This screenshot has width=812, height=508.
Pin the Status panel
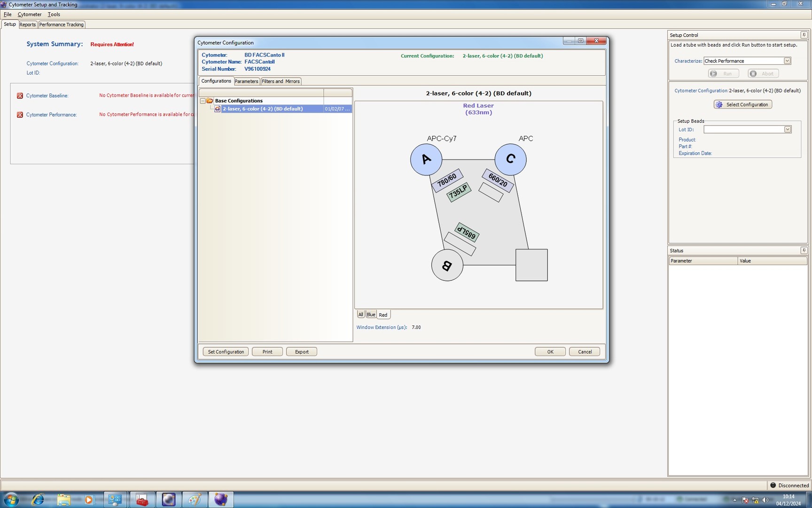click(804, 250)
